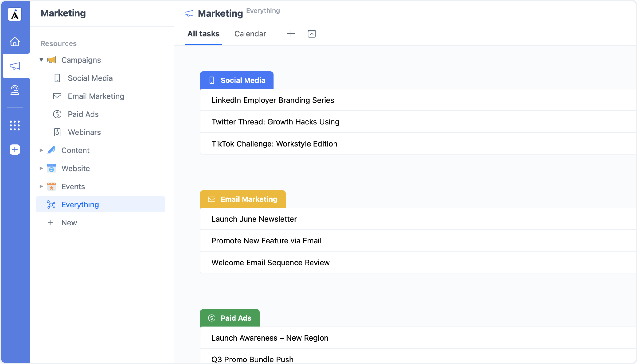Click the Home icon in sidebar
Viewport: 637px width, 364px height.
click(x=15, y=42)
